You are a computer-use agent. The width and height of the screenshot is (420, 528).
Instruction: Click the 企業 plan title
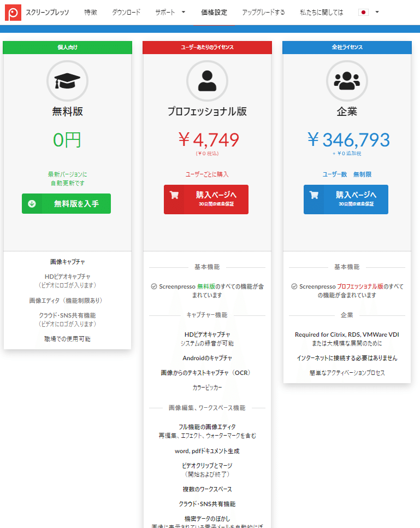point(347,112)
